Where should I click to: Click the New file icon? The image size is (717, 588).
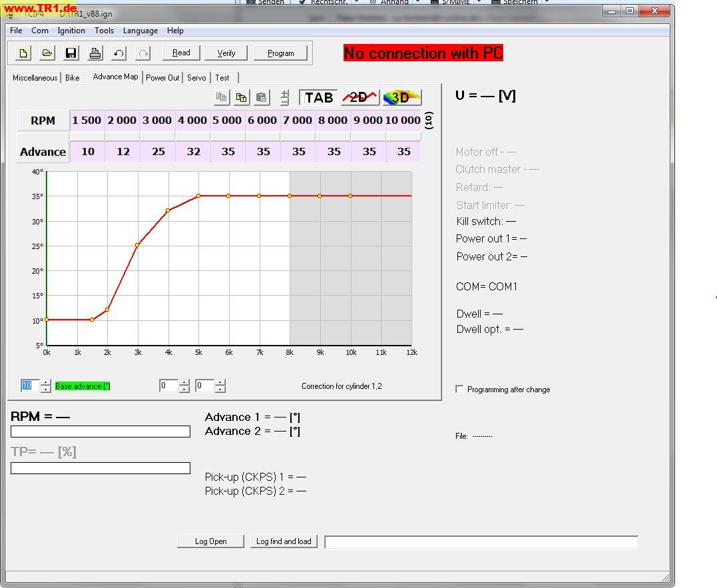(23, 53)
